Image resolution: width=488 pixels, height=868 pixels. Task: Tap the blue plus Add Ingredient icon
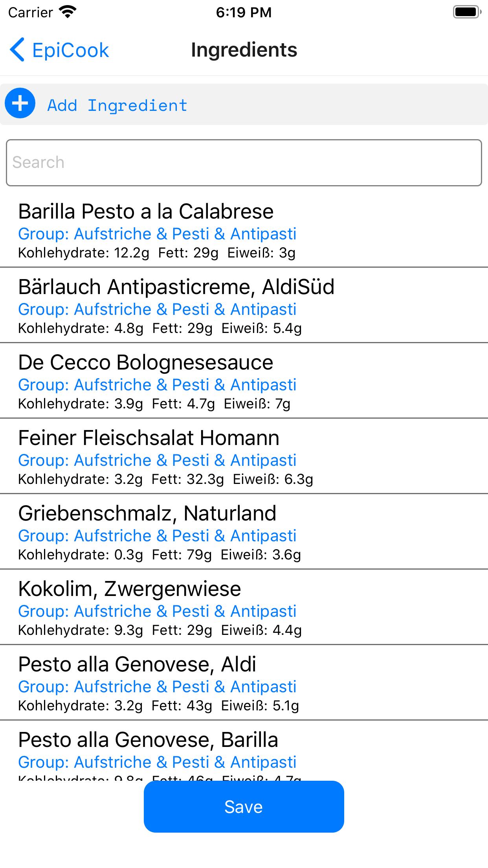pyautogui.click(x=20, y=103)
